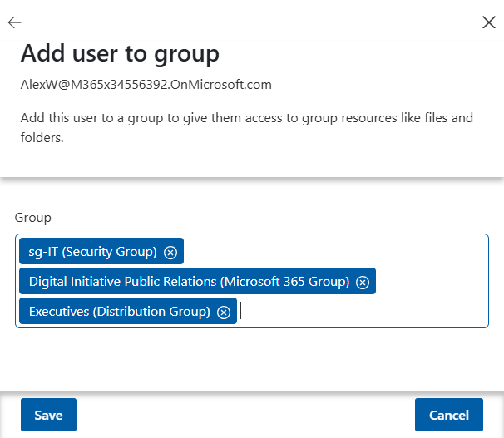Focus empty space right of sg-IT chip
Viewport: 504px width, 438px height.
(x=333, y=252)
